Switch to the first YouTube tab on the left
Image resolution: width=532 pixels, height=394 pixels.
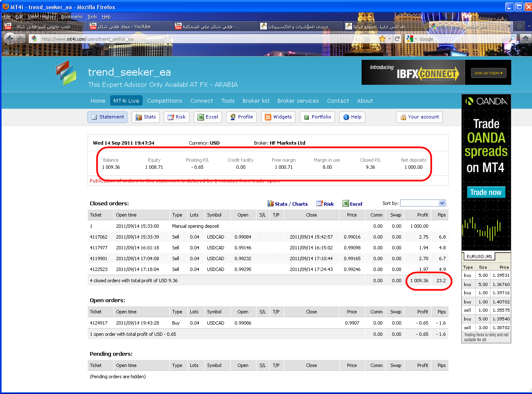click(44, 26)
